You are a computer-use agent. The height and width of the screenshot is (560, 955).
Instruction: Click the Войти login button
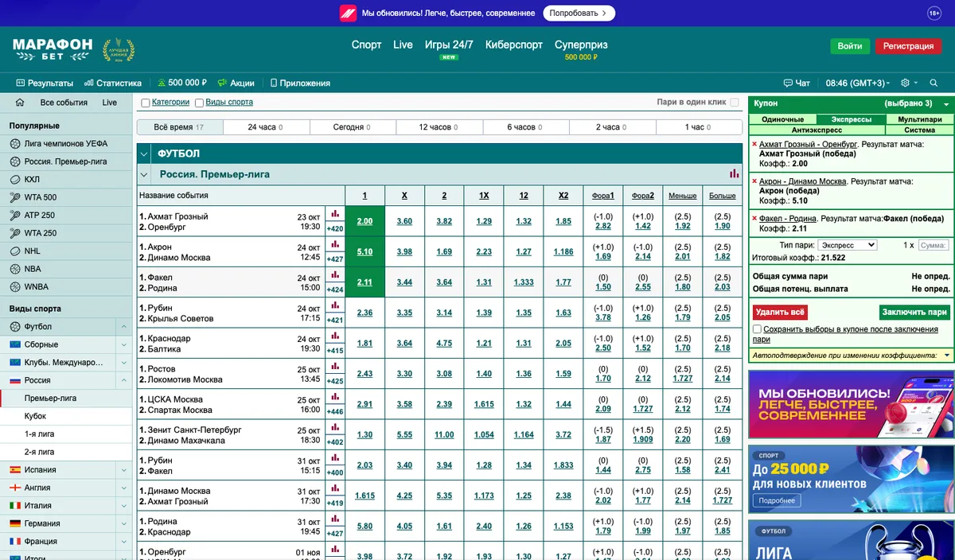pyautogui.click(x=850, y=46)
